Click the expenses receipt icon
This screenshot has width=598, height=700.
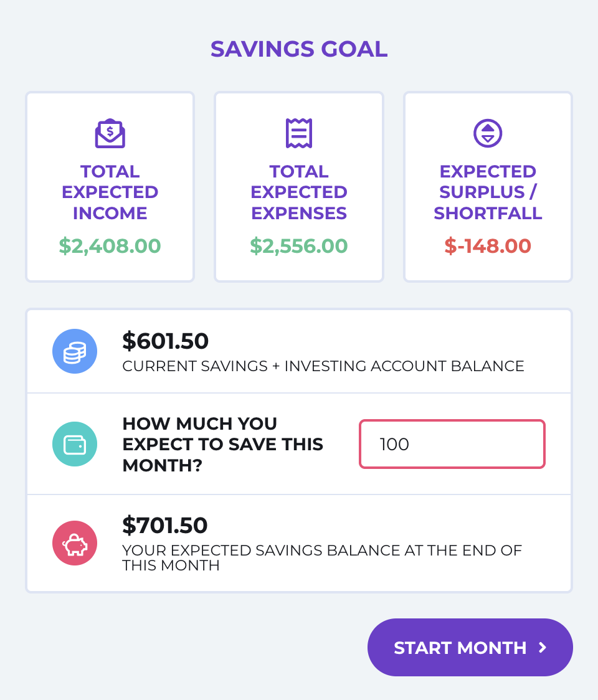pyautogui.click(x=299, y=133)
